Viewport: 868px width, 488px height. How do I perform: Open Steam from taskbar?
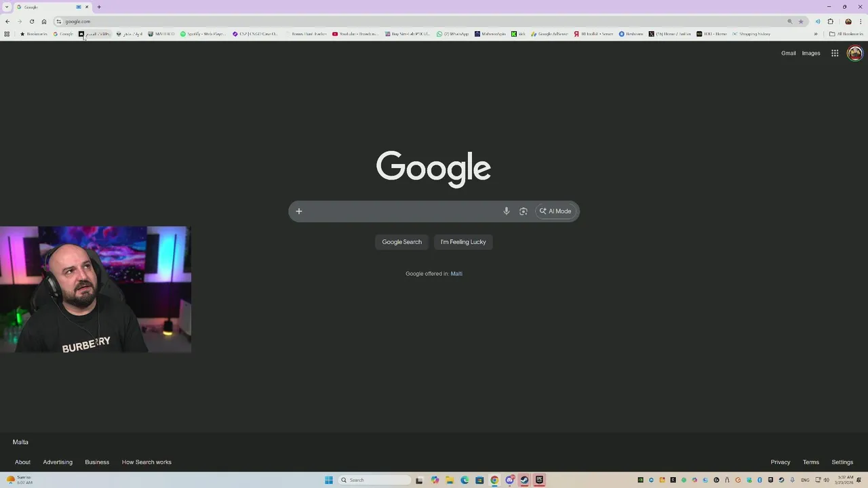point(524,480)
